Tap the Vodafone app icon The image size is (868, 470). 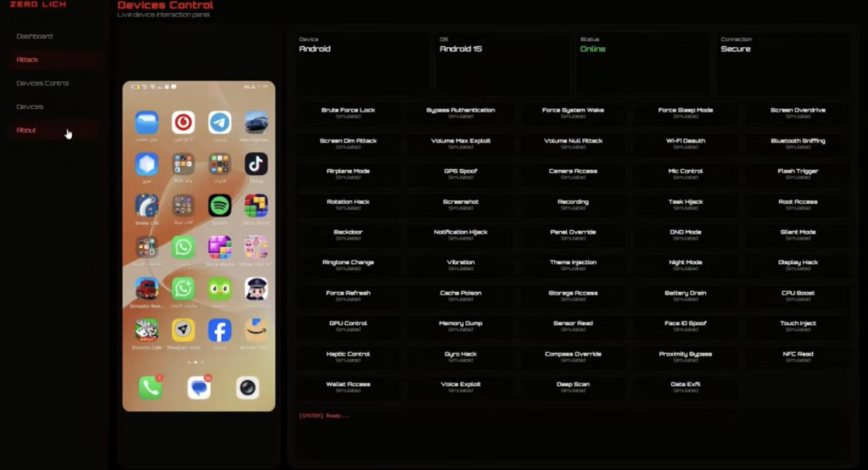coord(183,122)
